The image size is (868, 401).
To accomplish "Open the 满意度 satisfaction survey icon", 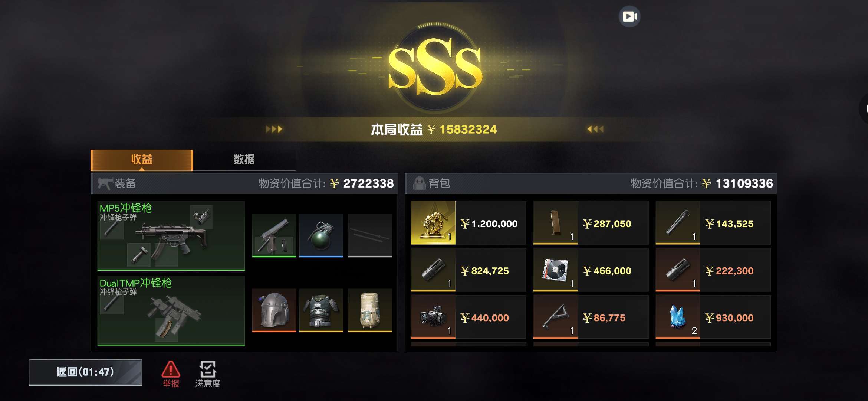I will pyautogui.click(x=208, y=374).
